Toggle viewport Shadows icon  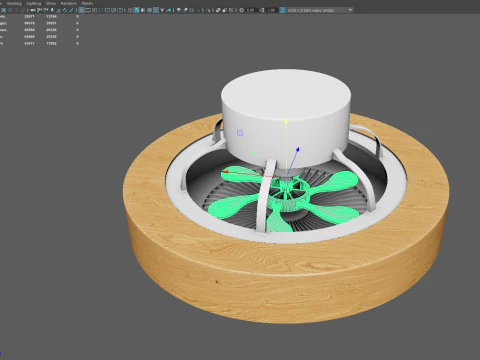pyautogui.click(x=169, y=10)
